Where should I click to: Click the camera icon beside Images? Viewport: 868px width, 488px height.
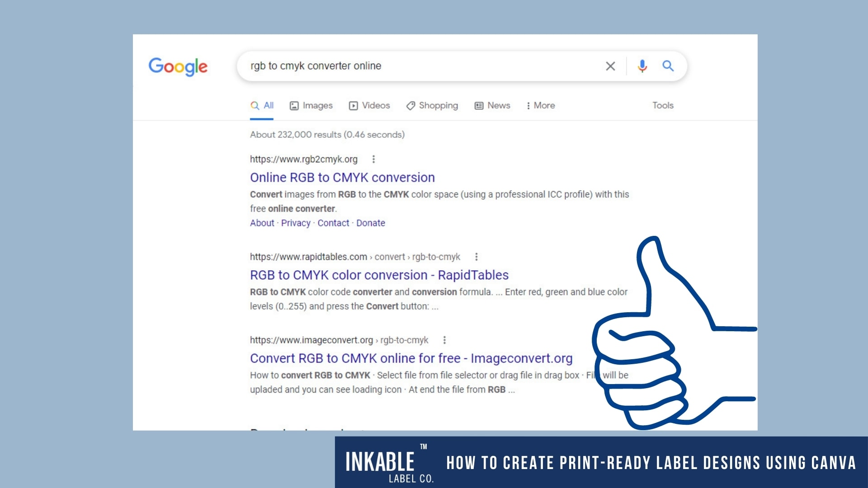tap(294, 105)
